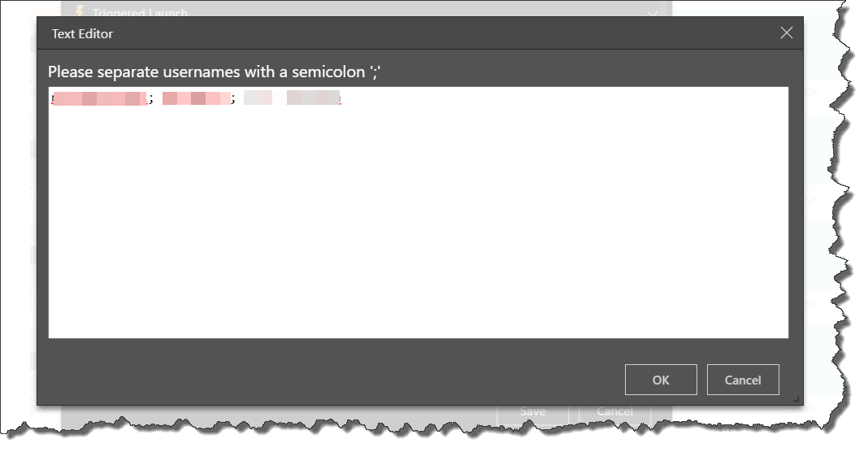Close the background Triggered Launch window
Screen dimensions: 868x452
tap(653, 13)
